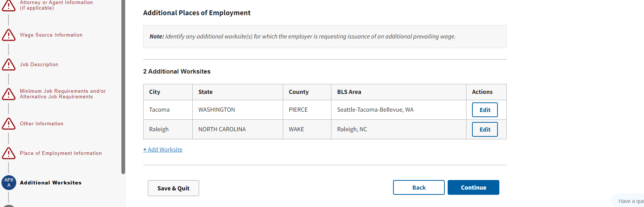The width and height of the screenshot is (644, 207).
Task: Click warning icon beside Place of Employment Information
Action: click(x=8, y=153)
